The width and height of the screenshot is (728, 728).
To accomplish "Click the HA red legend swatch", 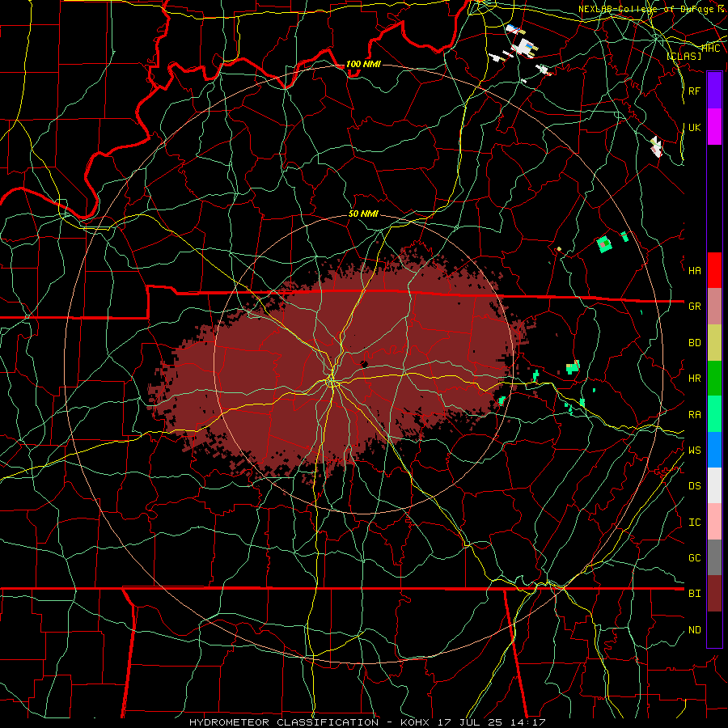I will pos(714,270).
